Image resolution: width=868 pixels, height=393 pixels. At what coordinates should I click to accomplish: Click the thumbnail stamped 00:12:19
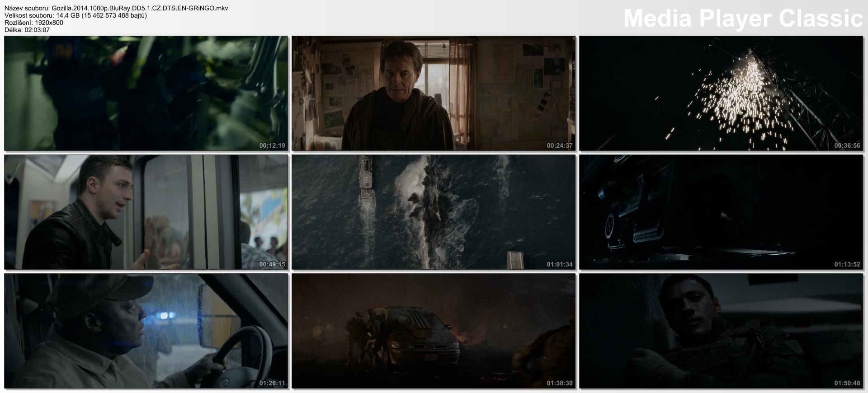pos(146,93)
